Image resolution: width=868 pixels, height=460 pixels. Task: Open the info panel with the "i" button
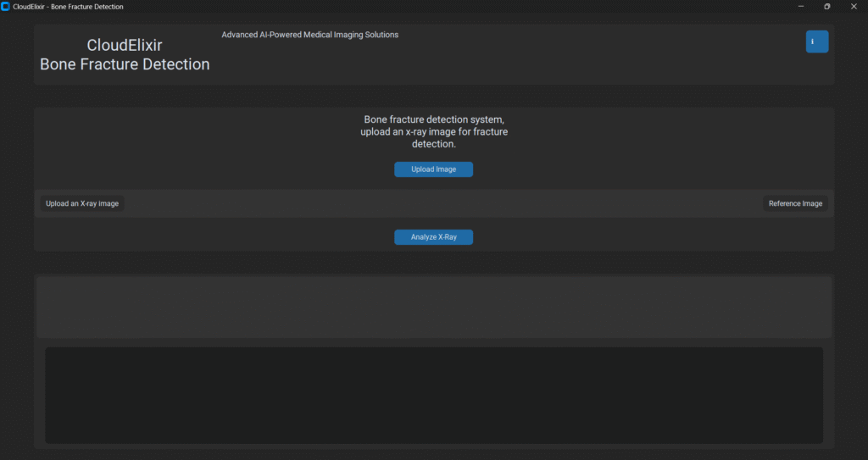(x=816, y=42)
